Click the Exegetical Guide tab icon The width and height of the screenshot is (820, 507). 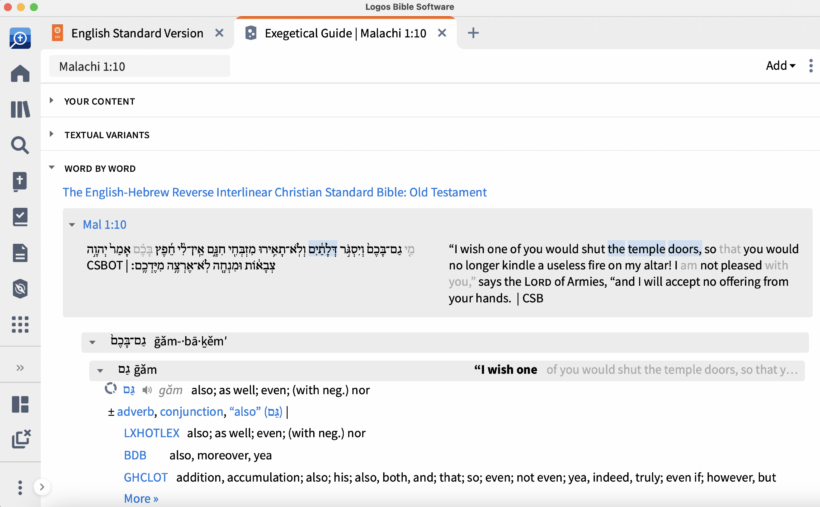(x=251, y=33)
